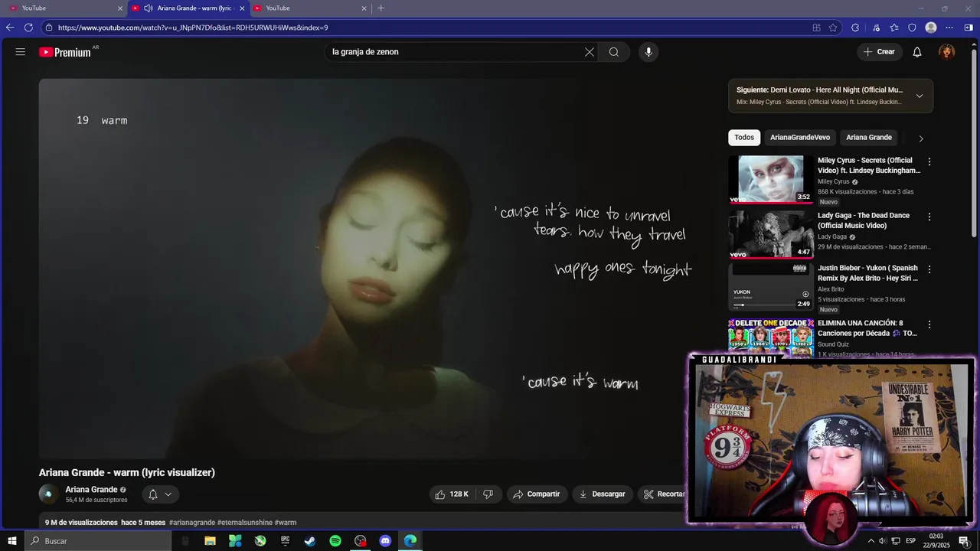Open the music media control icon in toolbar
The height and width of the screenshot is (551, 980).
point(877,28)
